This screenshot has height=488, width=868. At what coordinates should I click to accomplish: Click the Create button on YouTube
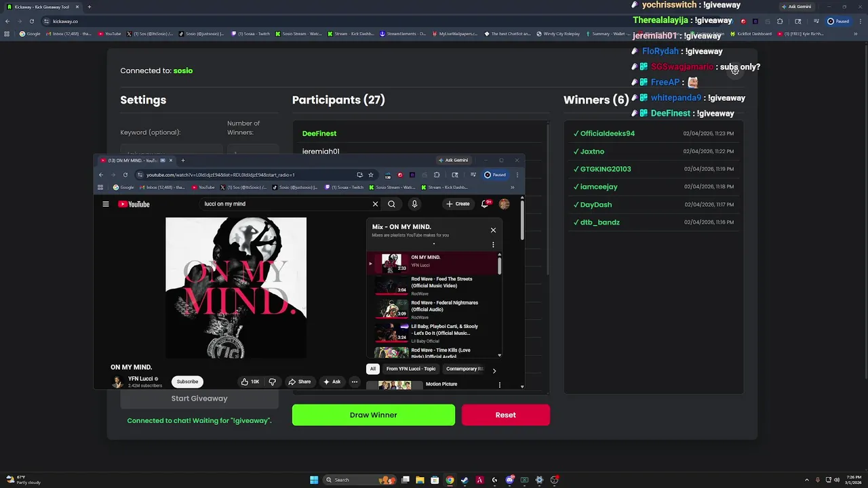458,203
